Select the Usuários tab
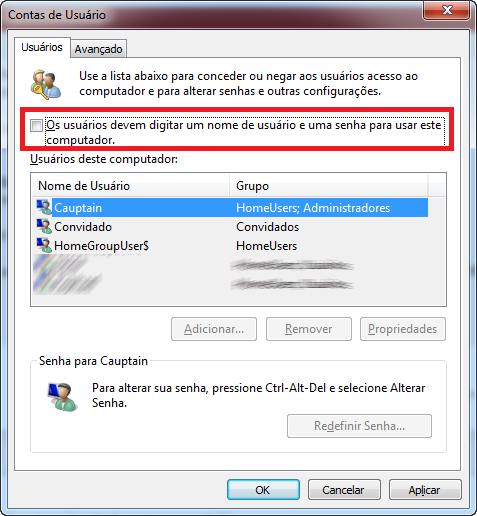 click(x=42, y=47)
